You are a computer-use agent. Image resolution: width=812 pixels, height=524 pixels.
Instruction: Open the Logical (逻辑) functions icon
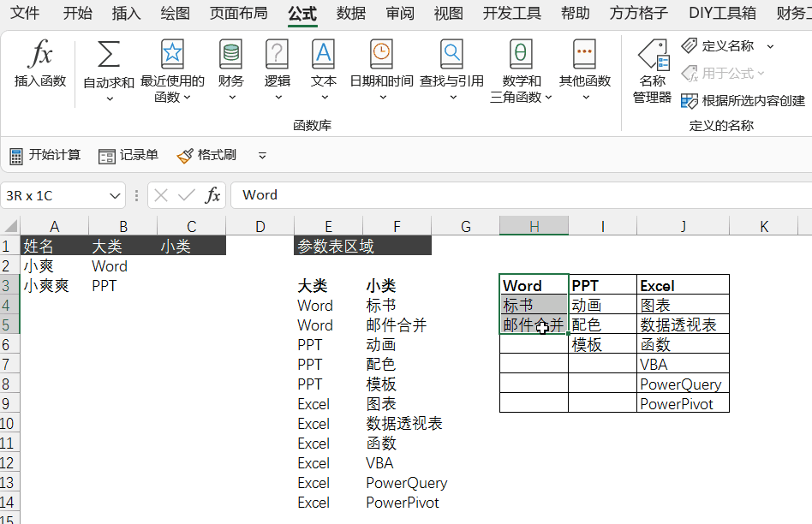[277, 55]
